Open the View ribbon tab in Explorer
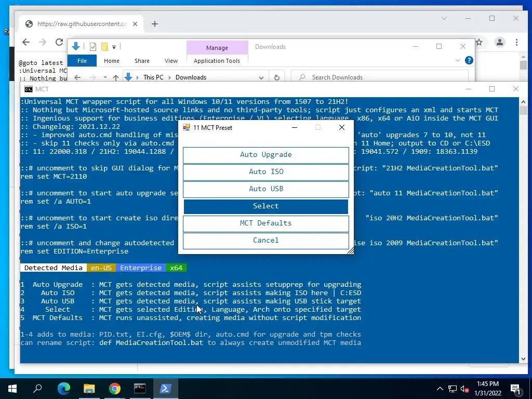 [171, 61]
